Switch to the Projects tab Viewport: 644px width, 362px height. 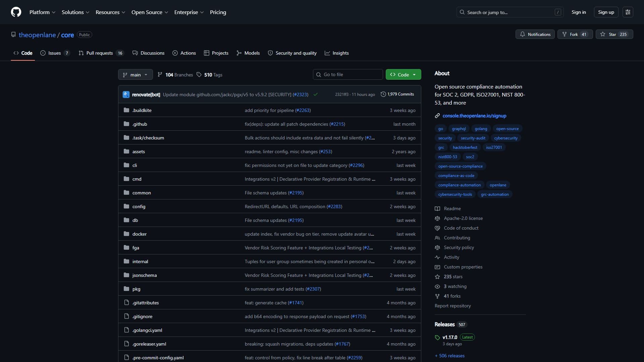coord(216,53)
